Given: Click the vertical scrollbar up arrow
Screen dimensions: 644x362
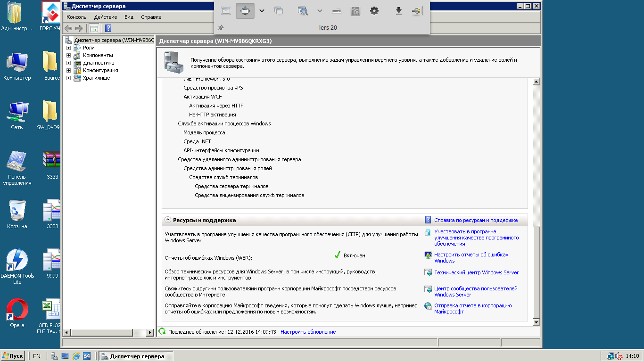Looking at the screenshot, I should point(536,82).
